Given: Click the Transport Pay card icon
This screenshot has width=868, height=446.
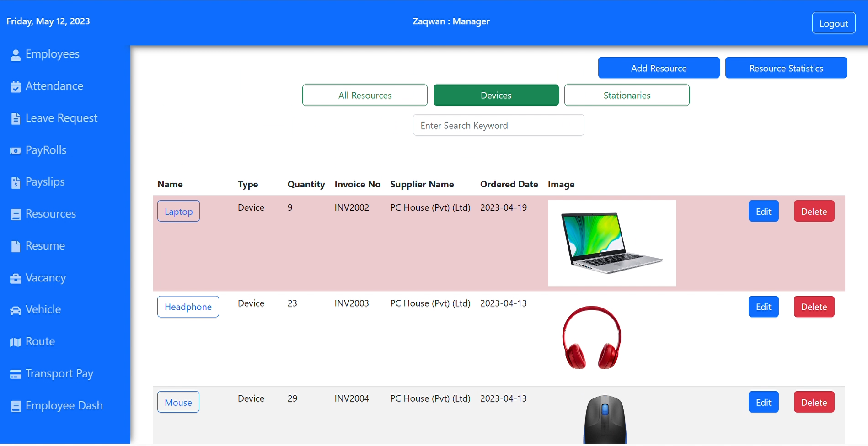Looking at the screenshot, I should [x=16, y=374].
